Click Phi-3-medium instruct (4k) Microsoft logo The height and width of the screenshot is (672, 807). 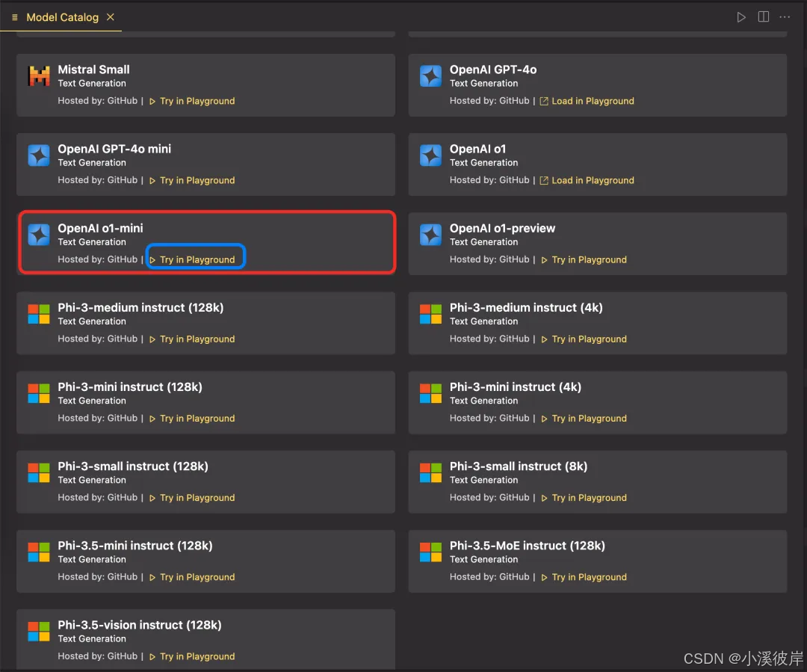[x=431, y=314]
